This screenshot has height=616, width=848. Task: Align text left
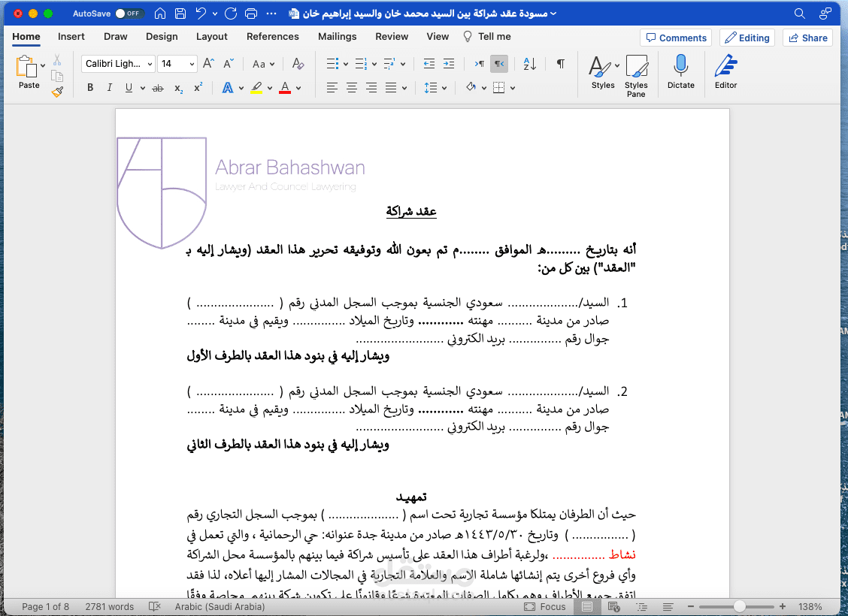(x=332, y=88)
